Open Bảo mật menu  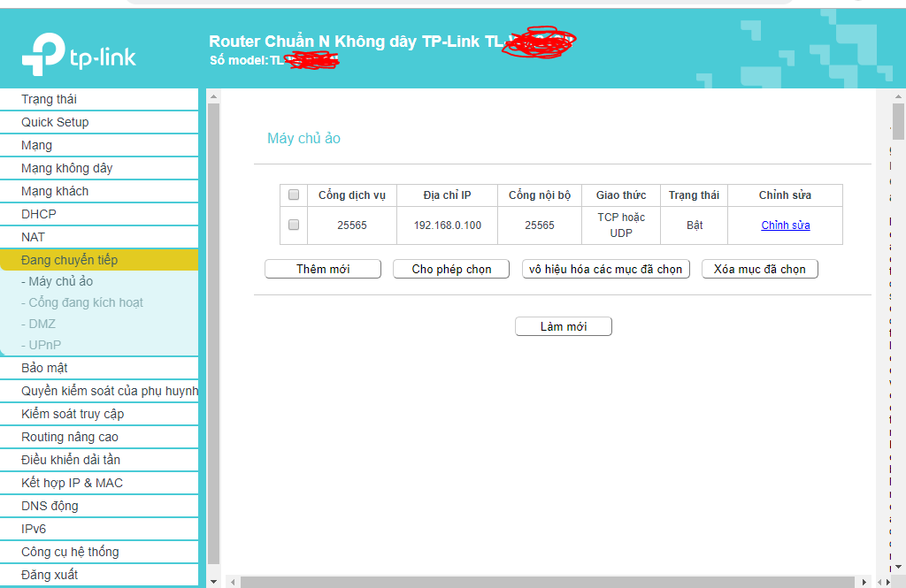(99, 368)
